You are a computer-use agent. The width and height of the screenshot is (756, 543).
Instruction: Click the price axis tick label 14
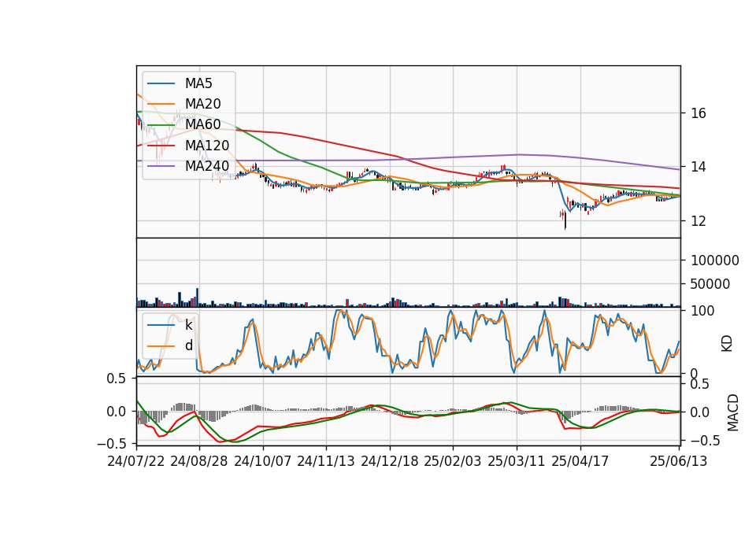tap(699, 167)
